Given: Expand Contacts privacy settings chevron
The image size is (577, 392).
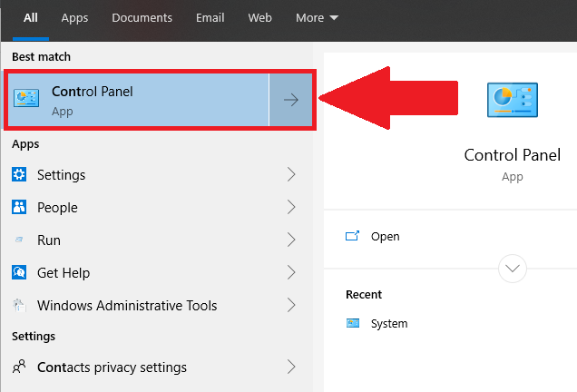Looking at the screenshot, I should click(291, 367).
